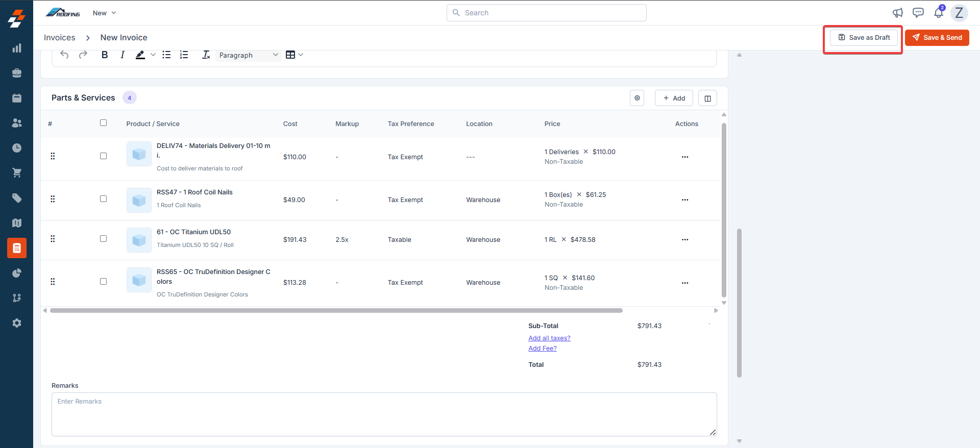The width and height of the screenshot is (980, 448).
Task: Undo the last editor change
Action: click(64, 55)
